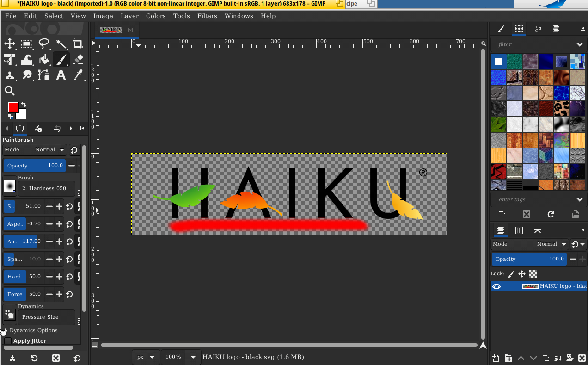
Task: Select the Fuzzy Select magic wand tool
Action: tap(61, 44)
